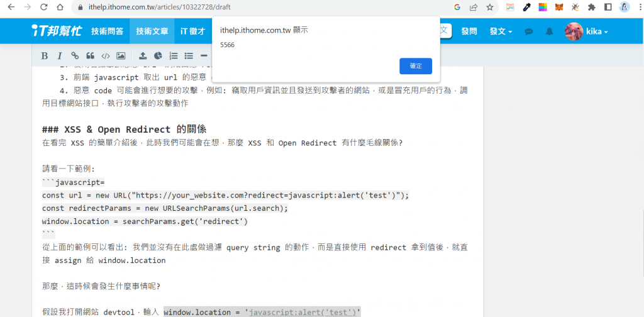Open the Chrome profile avatar

click(625, 7)
